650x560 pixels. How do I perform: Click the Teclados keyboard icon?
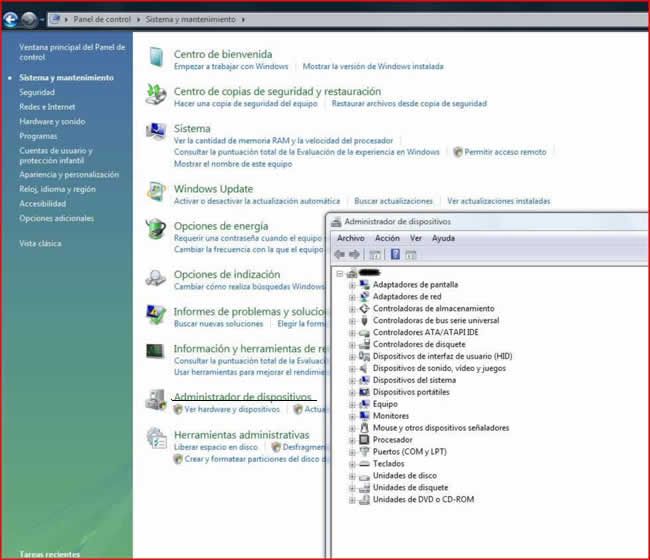point(364,463)
